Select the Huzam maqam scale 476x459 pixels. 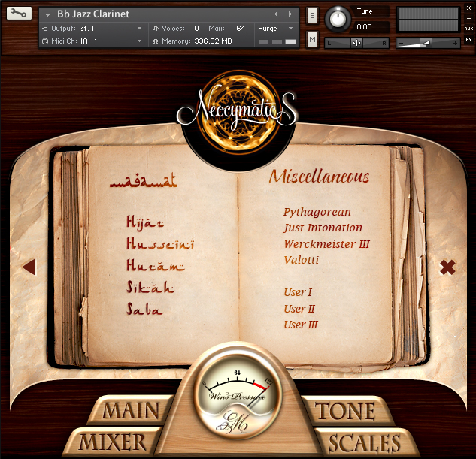(x=155, y=265)
